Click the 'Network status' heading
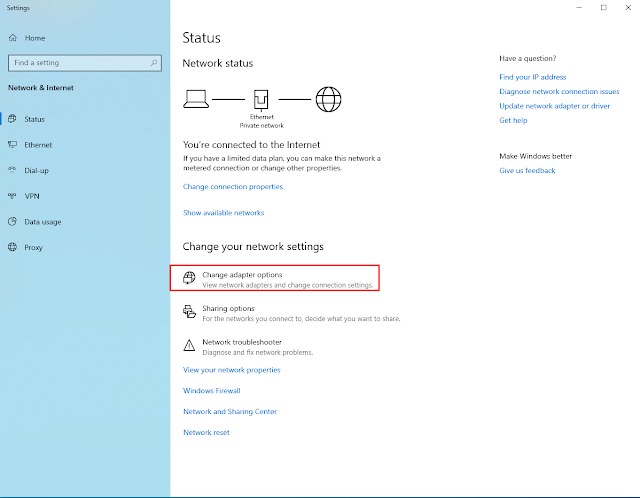 tap(218, 63)
